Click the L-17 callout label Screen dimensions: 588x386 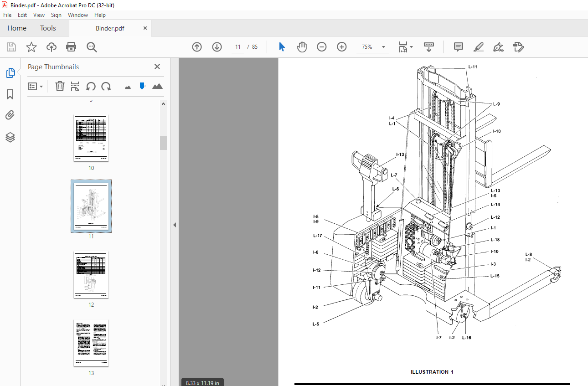tap(317, 236)
